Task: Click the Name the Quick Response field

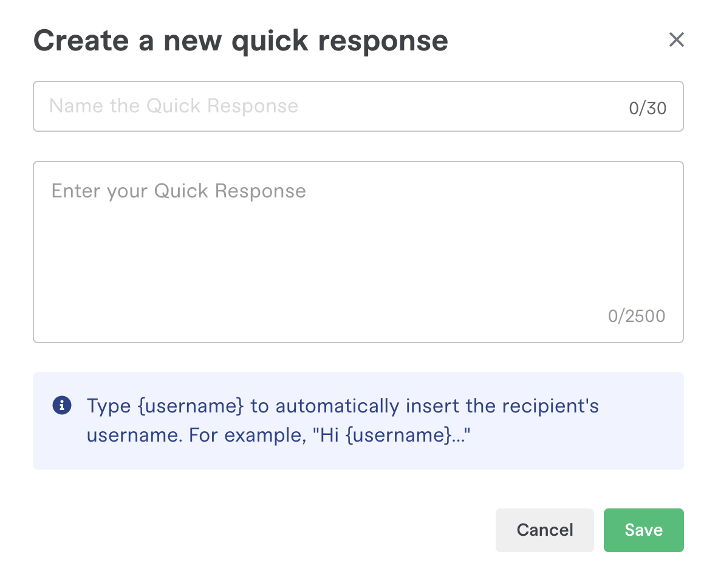Action: 243,106
